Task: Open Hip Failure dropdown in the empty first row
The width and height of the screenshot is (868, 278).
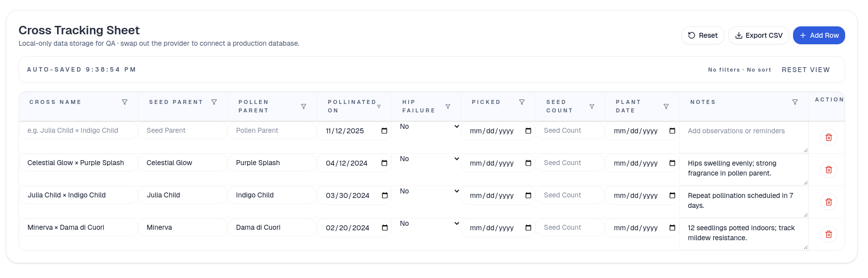Action: [430, 126]
